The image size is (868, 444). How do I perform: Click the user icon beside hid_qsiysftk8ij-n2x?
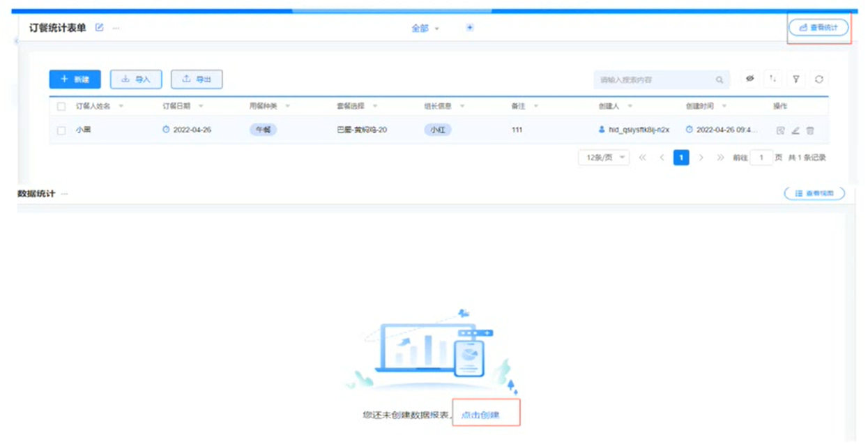click(x=602, y=130)
